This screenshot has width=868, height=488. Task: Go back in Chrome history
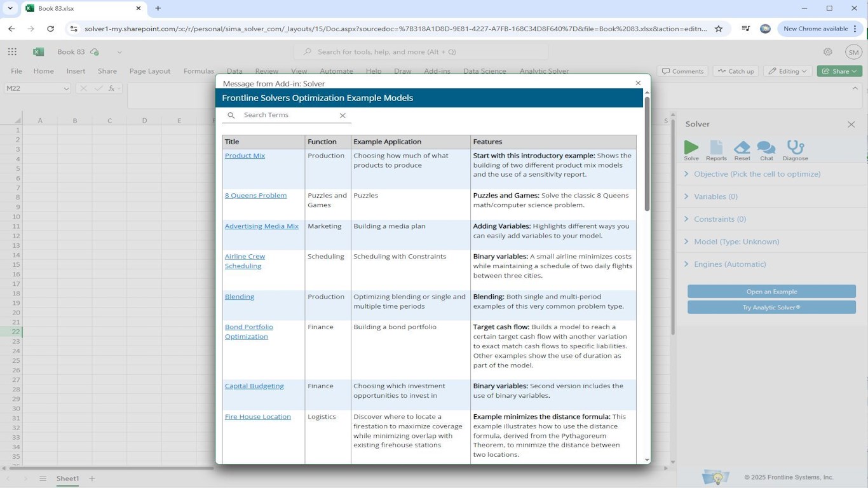[x=11, y=29]
